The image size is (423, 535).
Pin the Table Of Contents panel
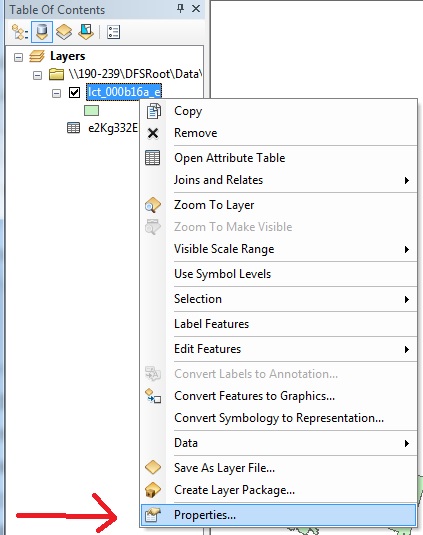point(180,9)
